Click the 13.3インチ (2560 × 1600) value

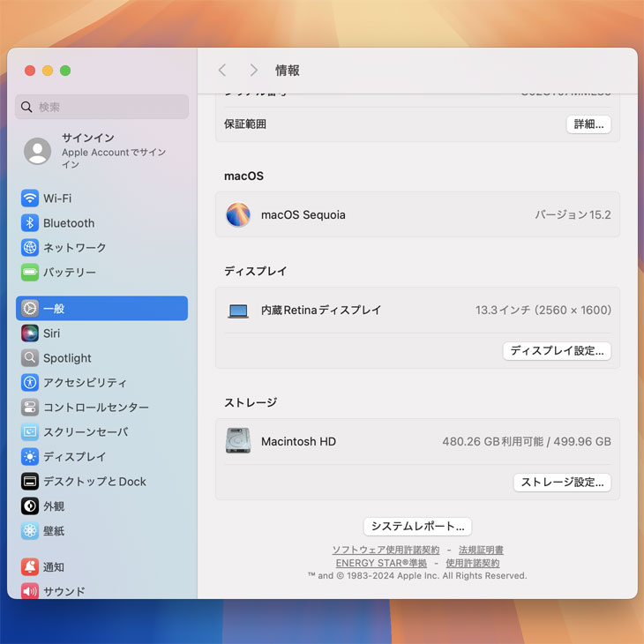pyautogui.click(x=543, y=310)
